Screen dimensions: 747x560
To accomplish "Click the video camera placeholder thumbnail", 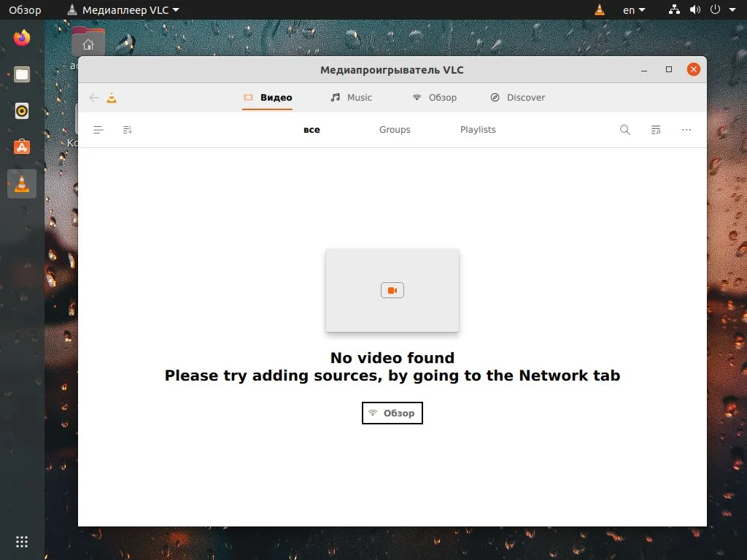I will click(x=392, y=289).
